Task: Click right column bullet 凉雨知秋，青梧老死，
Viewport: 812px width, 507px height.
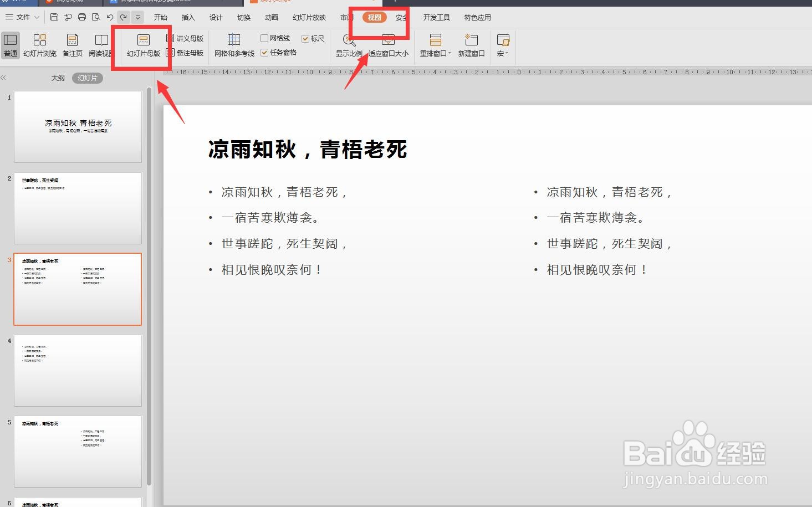Action: [610, 192]
